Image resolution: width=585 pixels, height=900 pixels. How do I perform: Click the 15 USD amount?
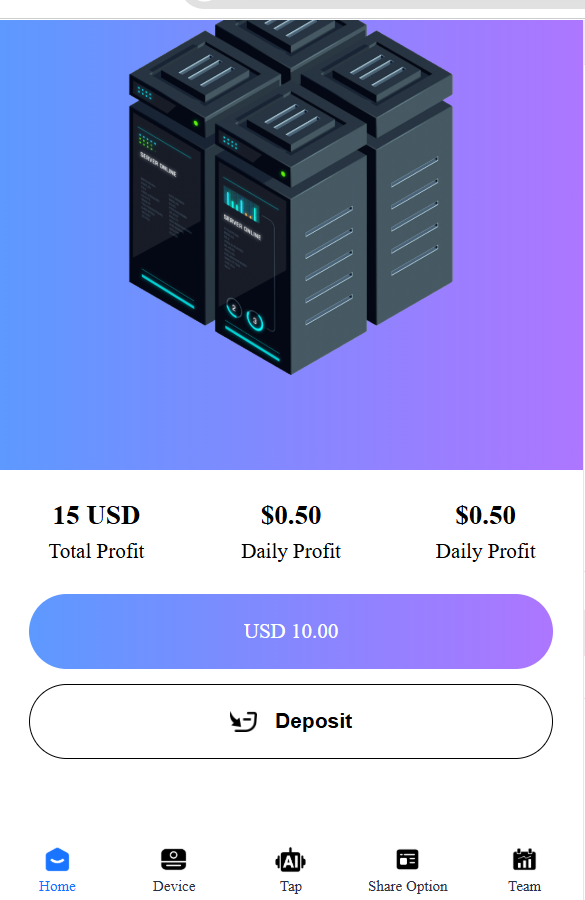tap(96, 515)
